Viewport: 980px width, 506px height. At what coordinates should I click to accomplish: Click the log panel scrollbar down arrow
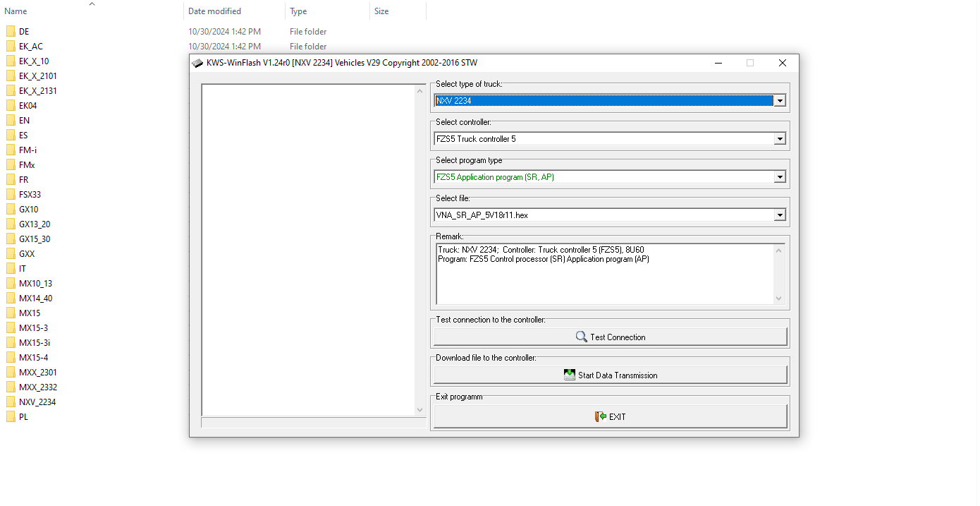coord(421,409)
